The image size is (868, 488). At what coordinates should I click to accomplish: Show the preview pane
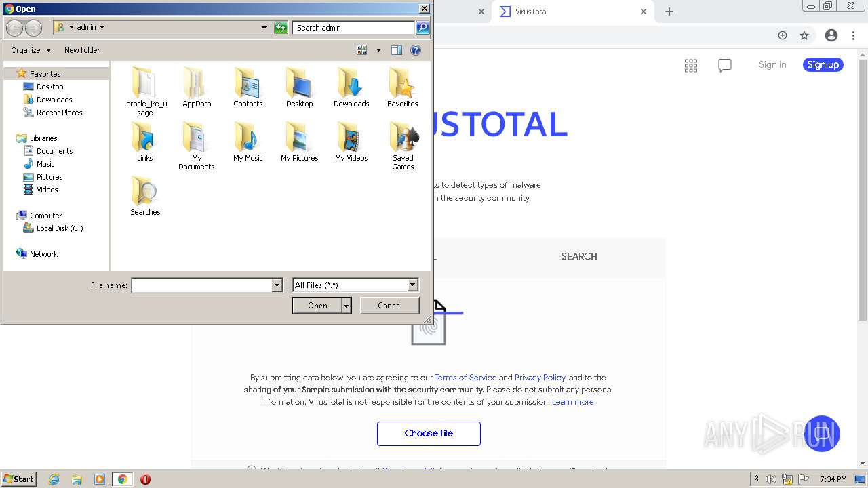pyautogui.click(x=397, y=50)
